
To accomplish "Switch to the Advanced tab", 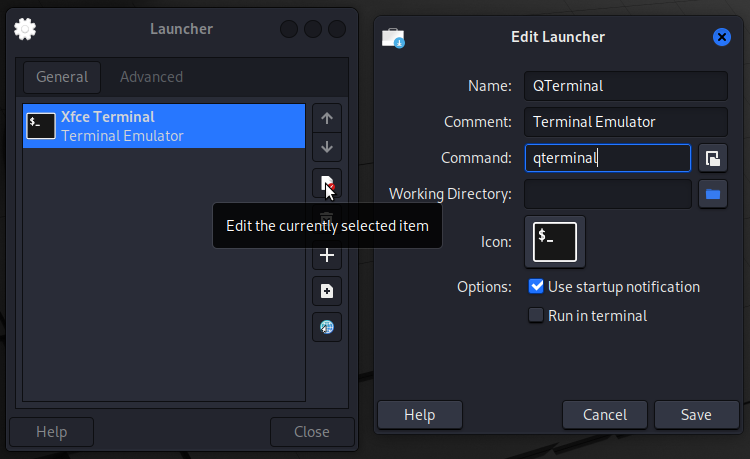I will click(152, 77).
